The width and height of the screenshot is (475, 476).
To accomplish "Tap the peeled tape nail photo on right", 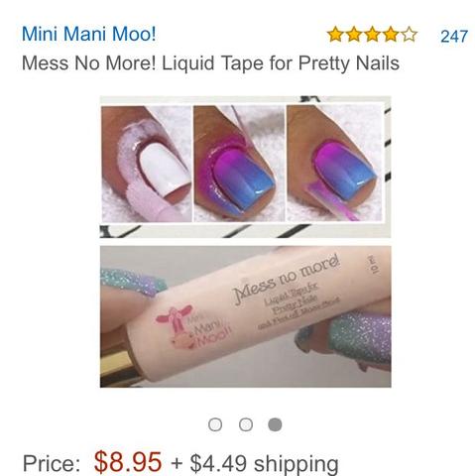I will coord(334,164).
